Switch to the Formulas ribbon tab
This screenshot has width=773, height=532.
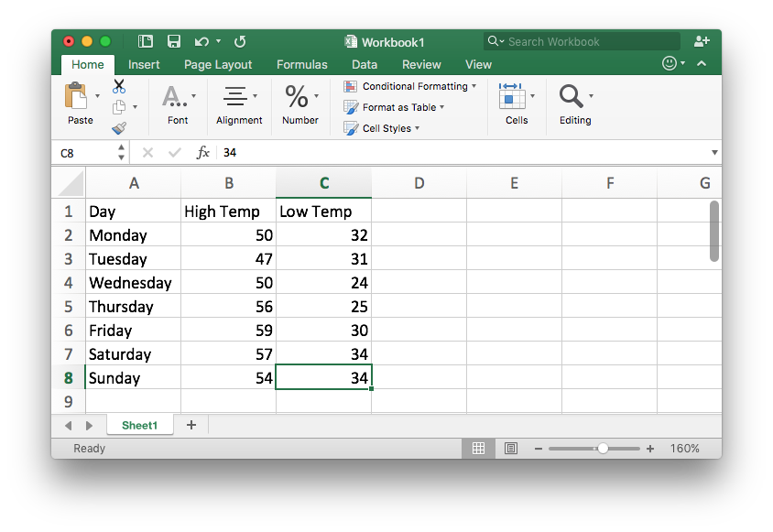301,65
